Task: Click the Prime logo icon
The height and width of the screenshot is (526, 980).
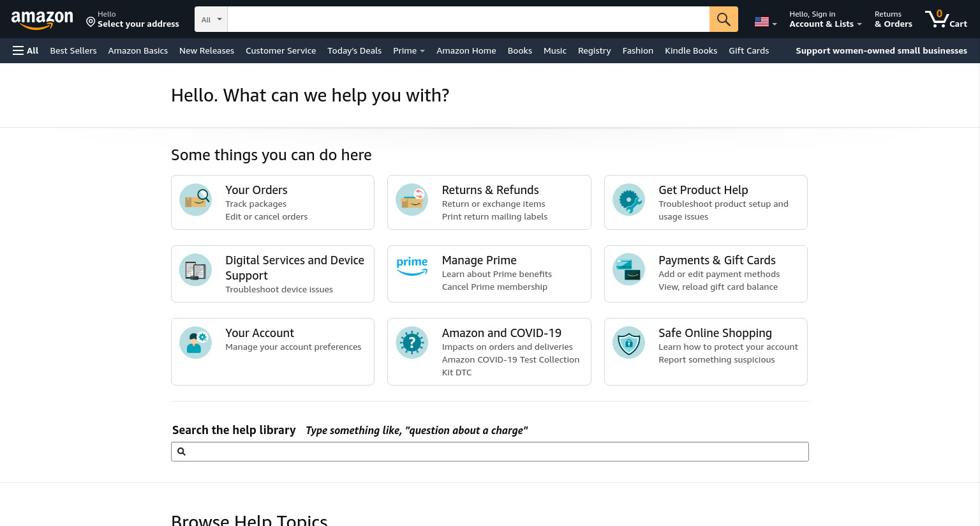Action: [x=412, y=266]
